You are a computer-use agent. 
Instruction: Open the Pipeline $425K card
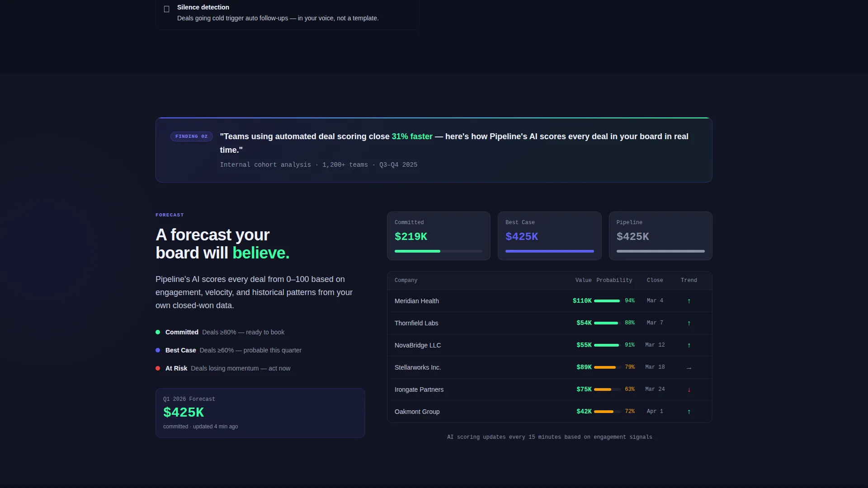[x=660, y=236]
